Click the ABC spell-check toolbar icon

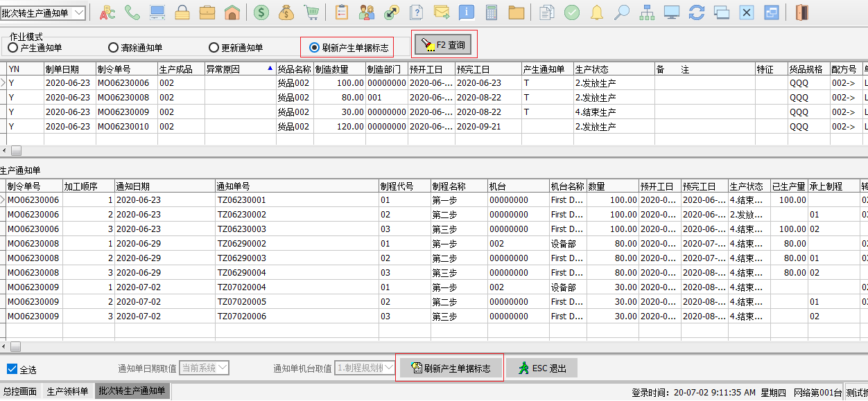point(107,12)
